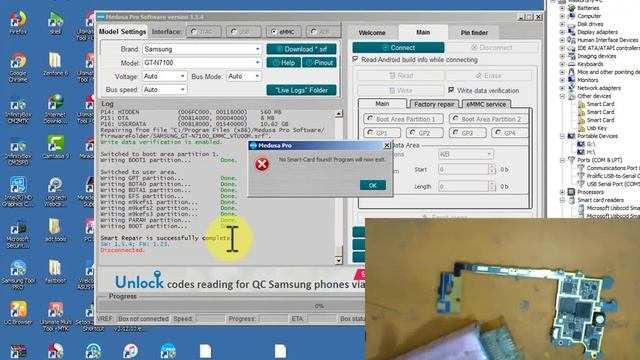640x360 pixels.
Task: Switch to the top Main tab
Action: [x=423, y=32]
